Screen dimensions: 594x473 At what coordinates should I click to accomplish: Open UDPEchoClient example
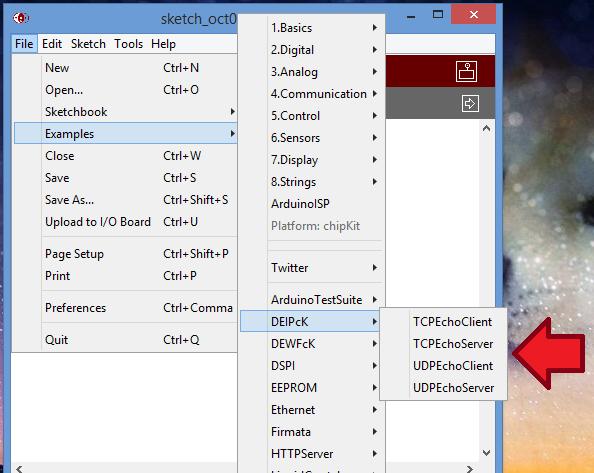point(443,365)
